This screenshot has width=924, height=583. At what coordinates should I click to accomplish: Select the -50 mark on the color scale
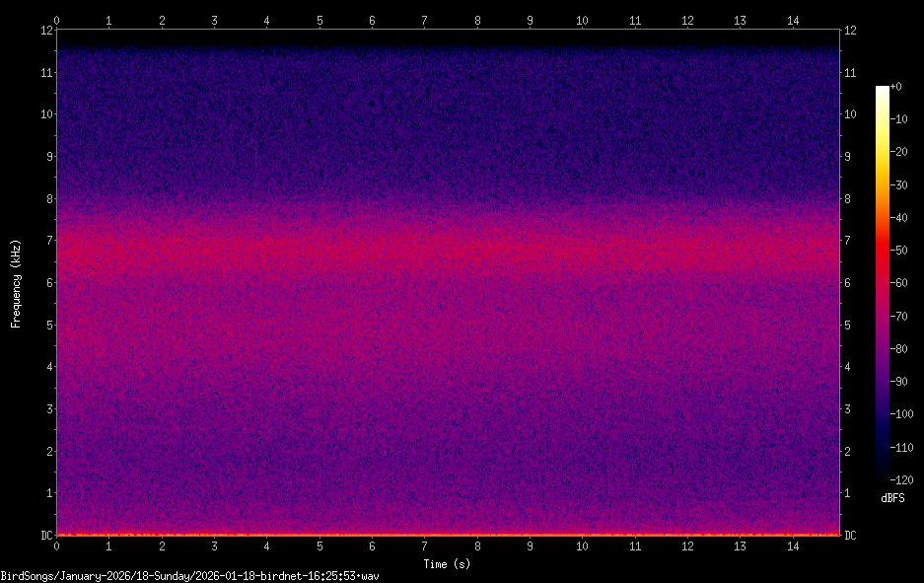[898, 251]
